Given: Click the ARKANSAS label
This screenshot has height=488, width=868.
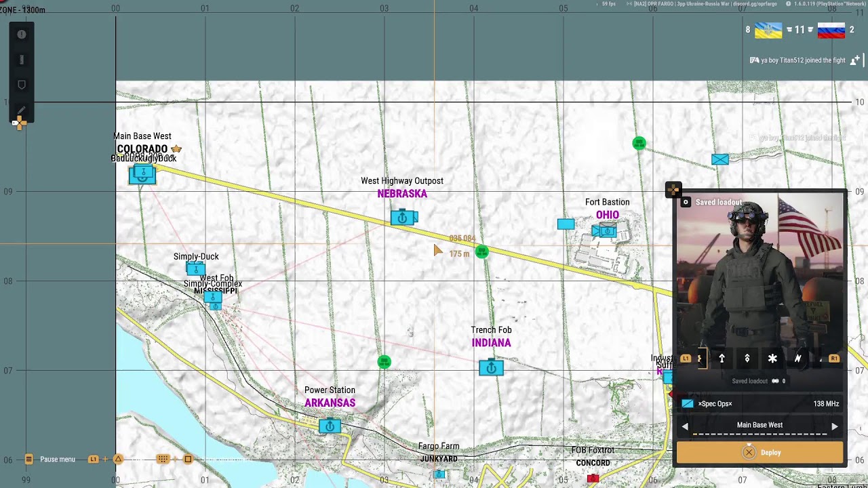Looking at the screenshot, I should 330,403.
